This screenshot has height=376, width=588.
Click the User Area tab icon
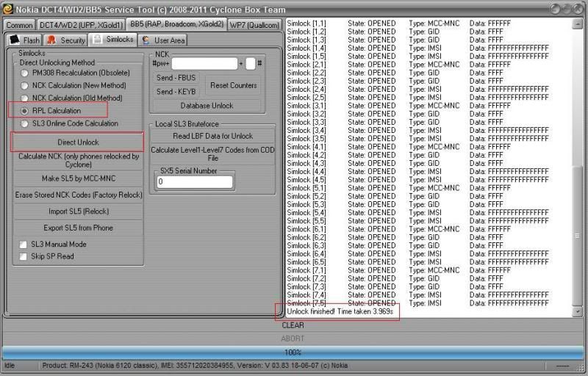pyautogui.click(x=146, y=40)
